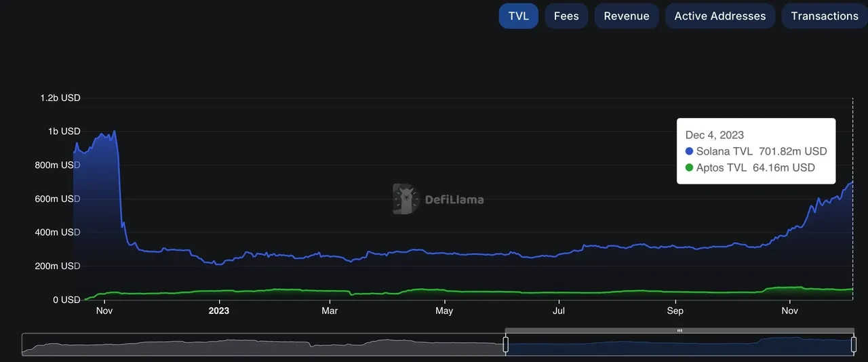Screen dimensions: 868x362
Task: Click the 200m USD axis label
Action: 57,266
